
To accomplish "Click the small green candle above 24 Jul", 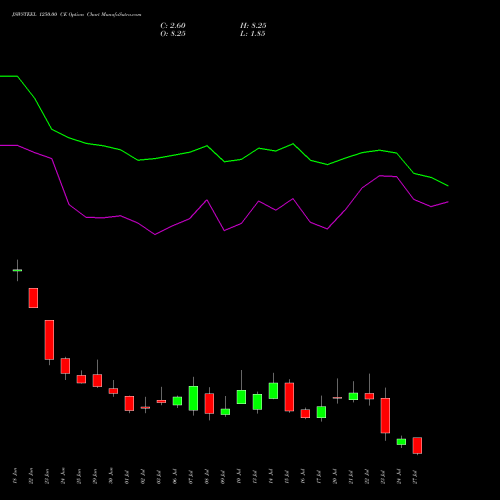I will (x=401, y=442).
